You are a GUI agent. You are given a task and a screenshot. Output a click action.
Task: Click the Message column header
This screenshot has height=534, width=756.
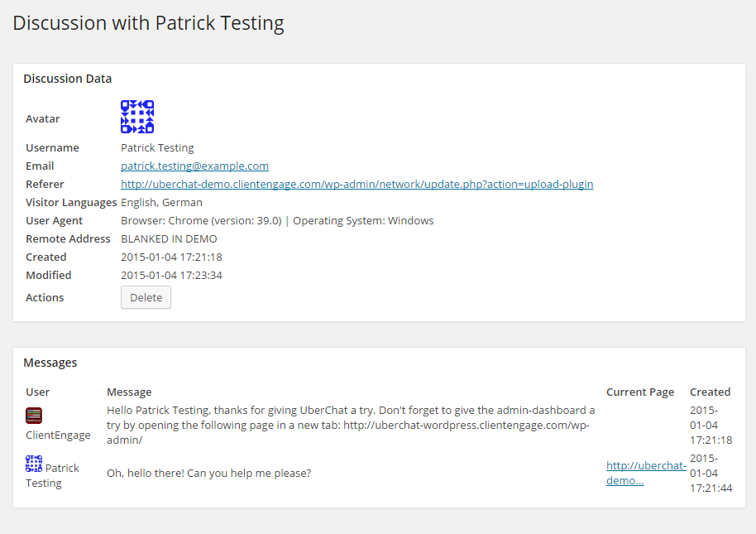click(129, 392)
